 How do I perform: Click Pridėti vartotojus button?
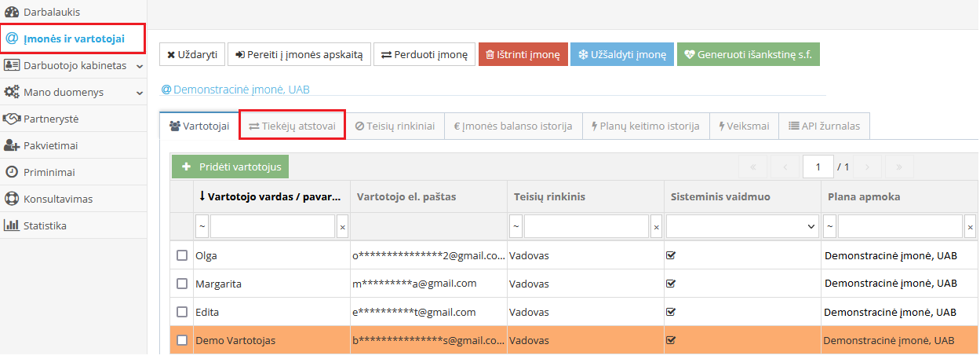tap(231, 167)
